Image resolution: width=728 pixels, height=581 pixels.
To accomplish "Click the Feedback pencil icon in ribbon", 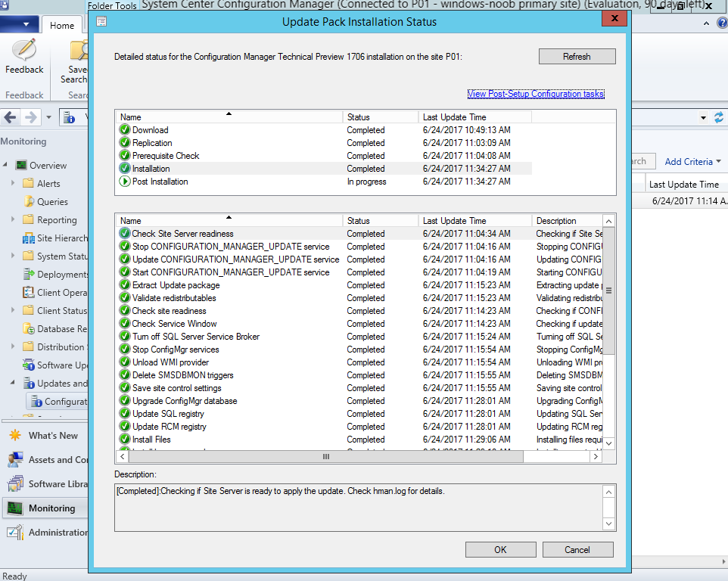I will coord(24,50).
